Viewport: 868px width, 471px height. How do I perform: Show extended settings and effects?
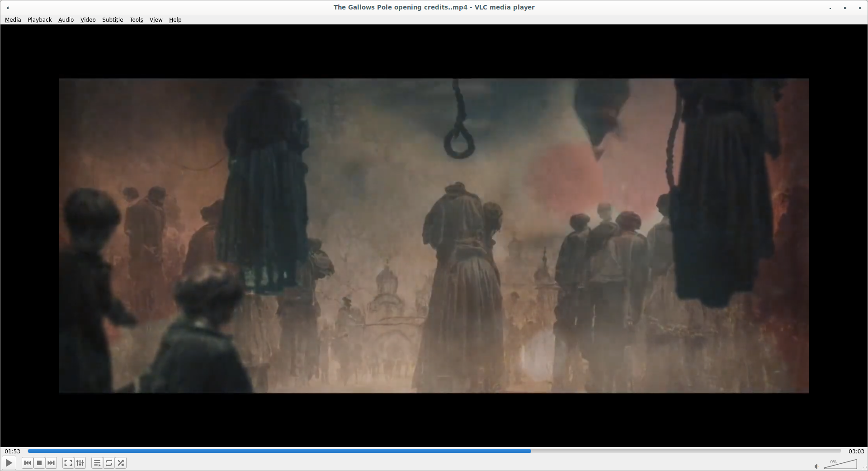(80, 463)
